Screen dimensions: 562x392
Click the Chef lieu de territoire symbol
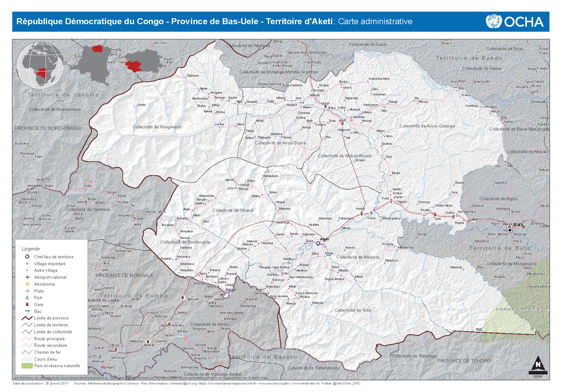[27, 257]
